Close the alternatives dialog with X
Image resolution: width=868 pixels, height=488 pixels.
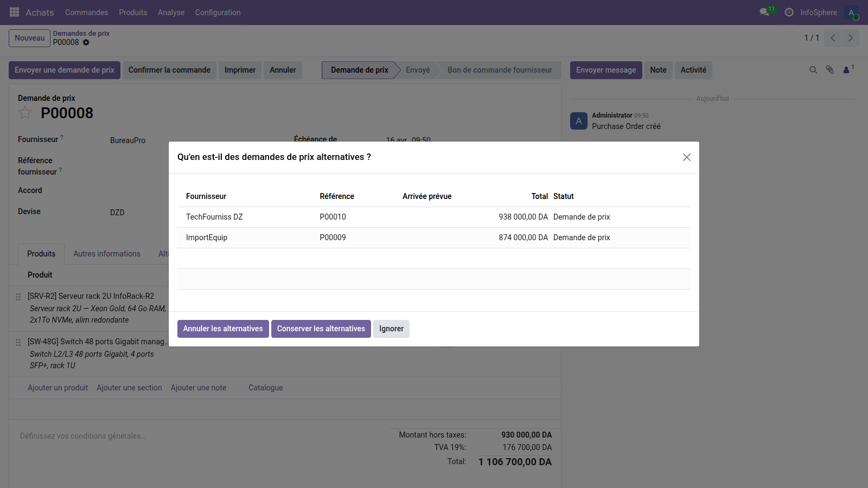(686, 157)
